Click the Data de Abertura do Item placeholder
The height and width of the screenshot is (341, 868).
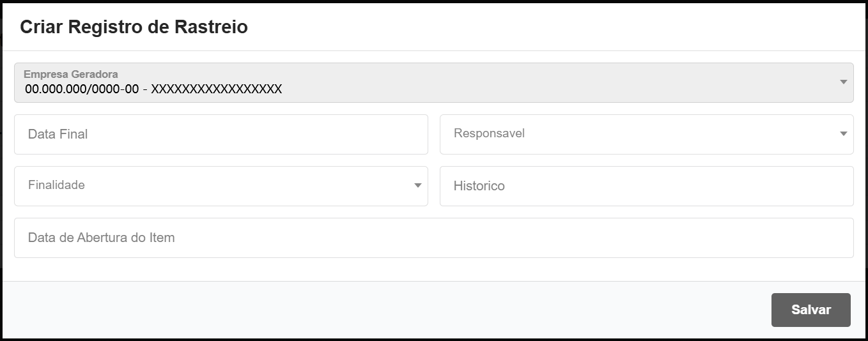101,238
